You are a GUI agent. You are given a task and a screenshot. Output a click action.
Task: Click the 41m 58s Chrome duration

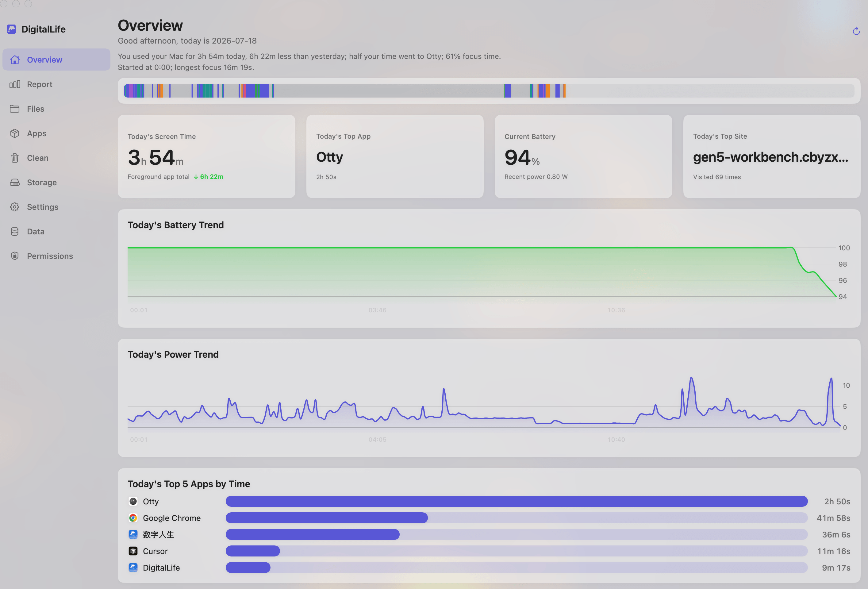tap(833, 518)
